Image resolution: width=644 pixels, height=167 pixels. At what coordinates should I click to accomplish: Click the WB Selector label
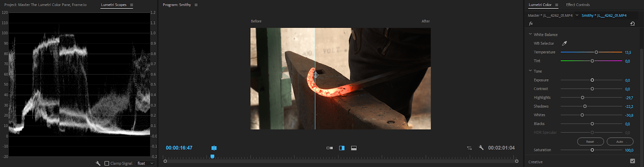tap(544, 43)
